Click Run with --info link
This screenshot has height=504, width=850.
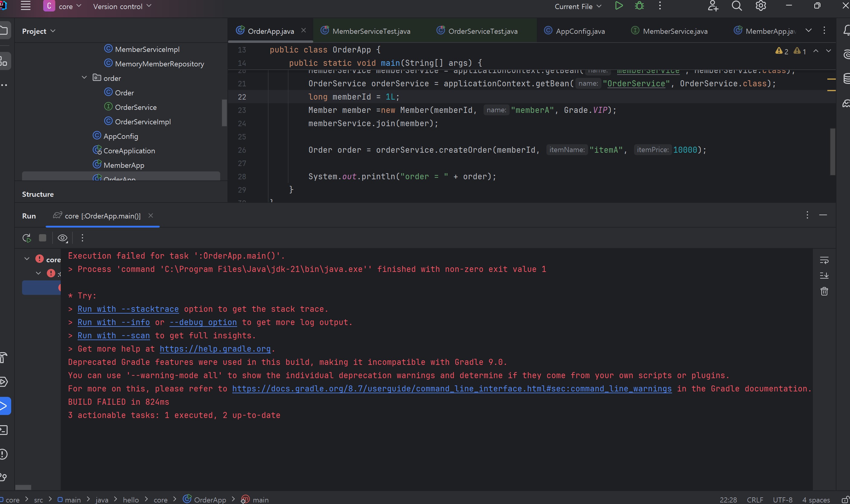[114, 322]
